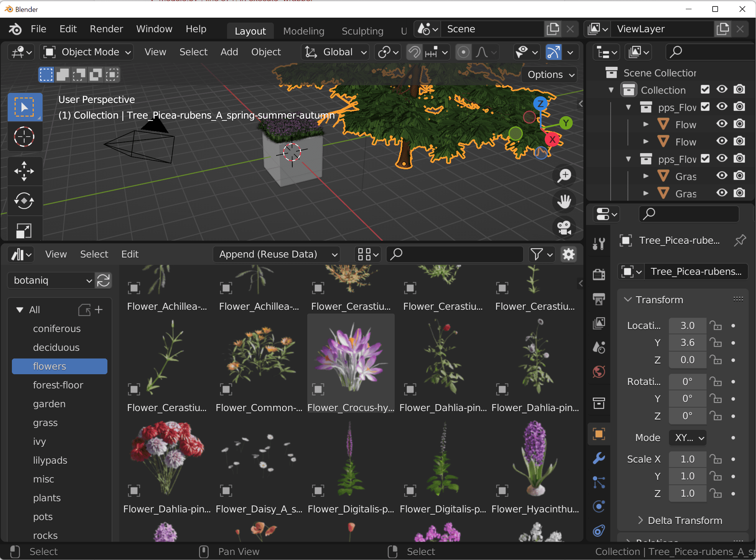Open the viewport Options dropdown
This screenshot has height=560, width=756.
[x=550, y=75]
